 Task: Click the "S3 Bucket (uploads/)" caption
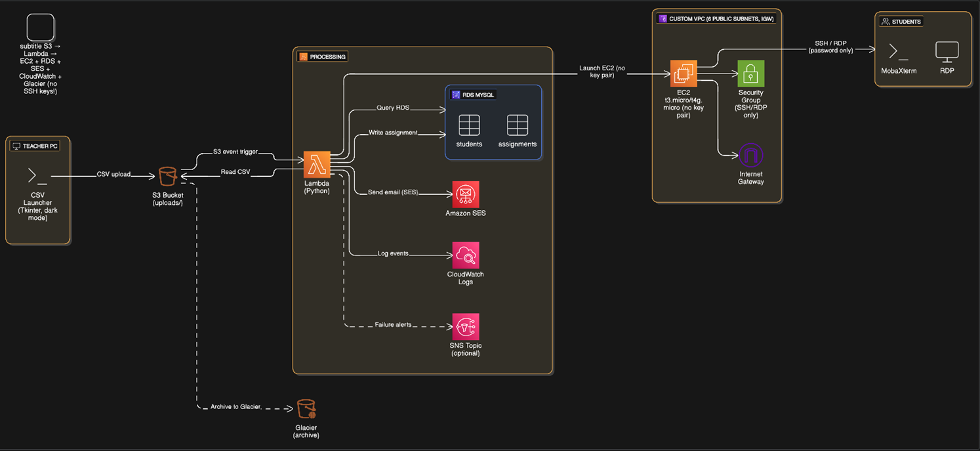168,199
